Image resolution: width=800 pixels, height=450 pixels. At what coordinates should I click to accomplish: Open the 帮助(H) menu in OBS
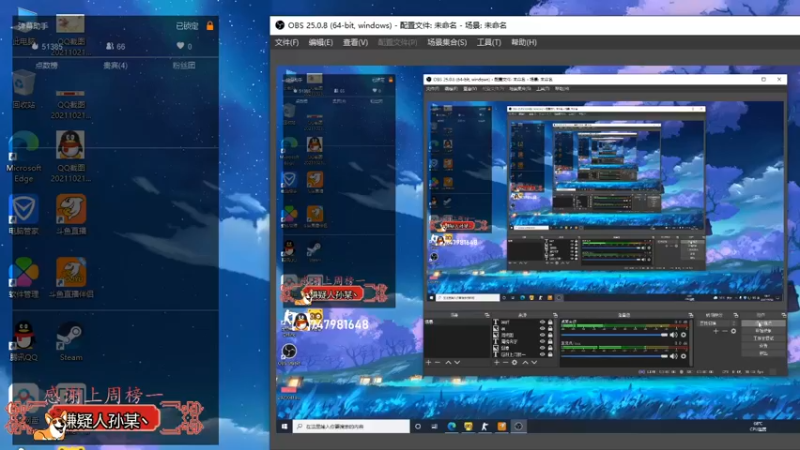click(x=524, y=42)
